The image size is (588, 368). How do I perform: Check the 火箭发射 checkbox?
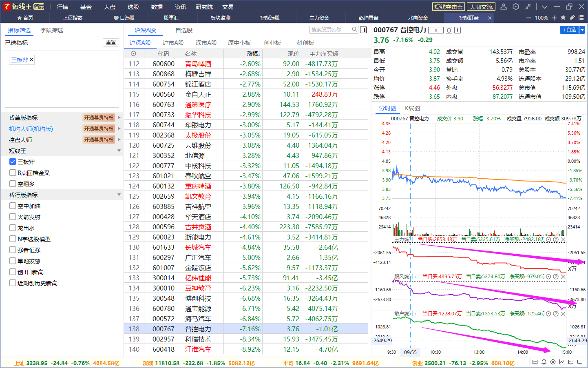point(13,217)
